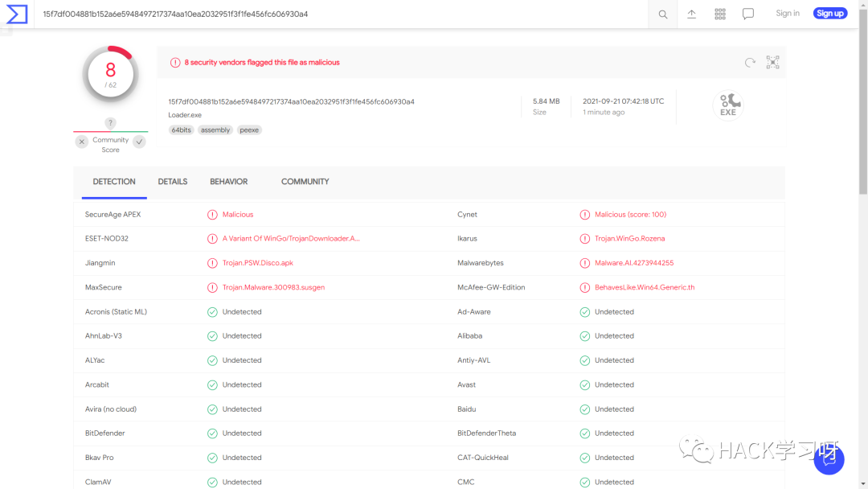Click the Loader.exe file name
This screenshot has width=868, height=489.
point(185,115)
